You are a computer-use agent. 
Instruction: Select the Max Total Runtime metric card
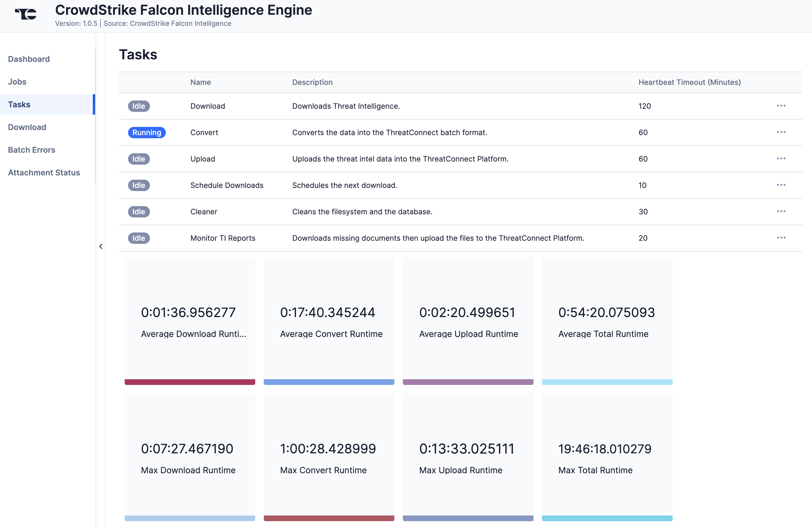(x=607, y=457)
